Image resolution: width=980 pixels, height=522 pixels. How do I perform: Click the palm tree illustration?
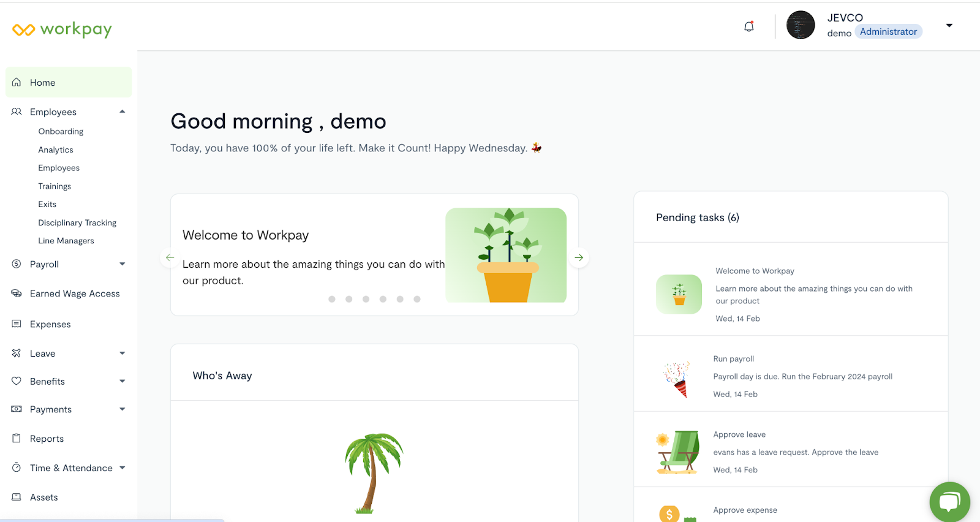coord(373,473)
